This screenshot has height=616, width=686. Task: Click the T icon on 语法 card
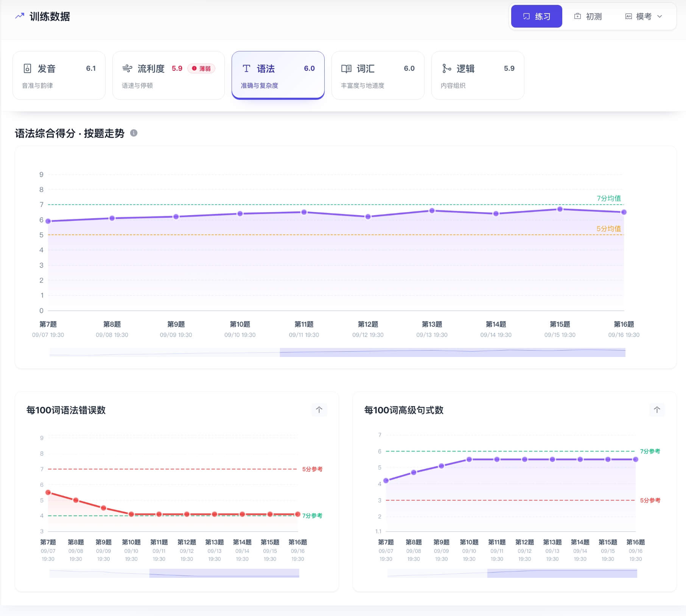pos(246,68)
